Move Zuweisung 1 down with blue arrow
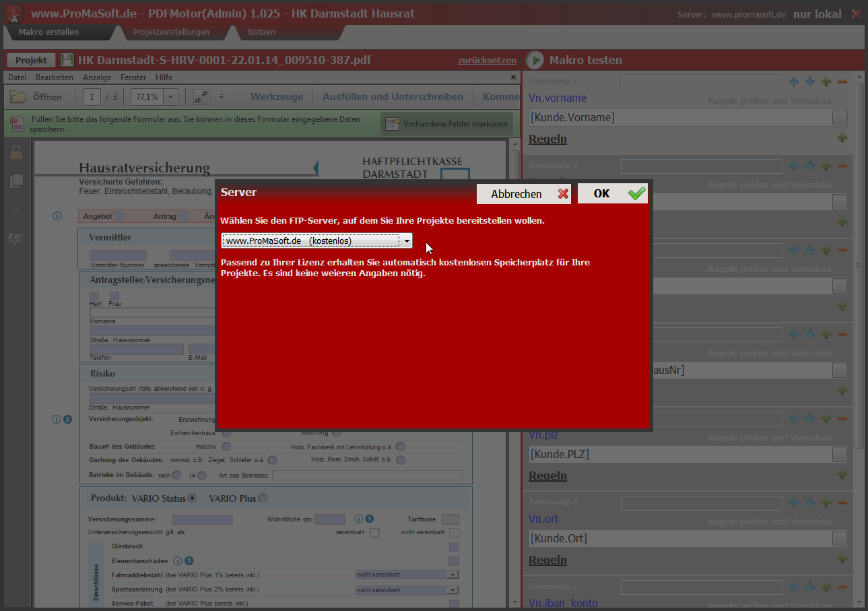The image size is (868, 611). click(810, 82)
